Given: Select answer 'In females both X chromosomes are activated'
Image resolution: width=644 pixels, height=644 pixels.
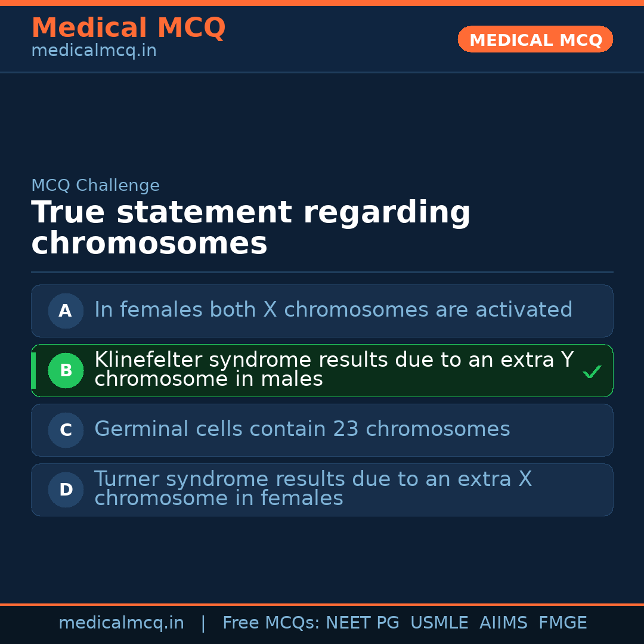Looking at the screenshot, I should 333,310.
